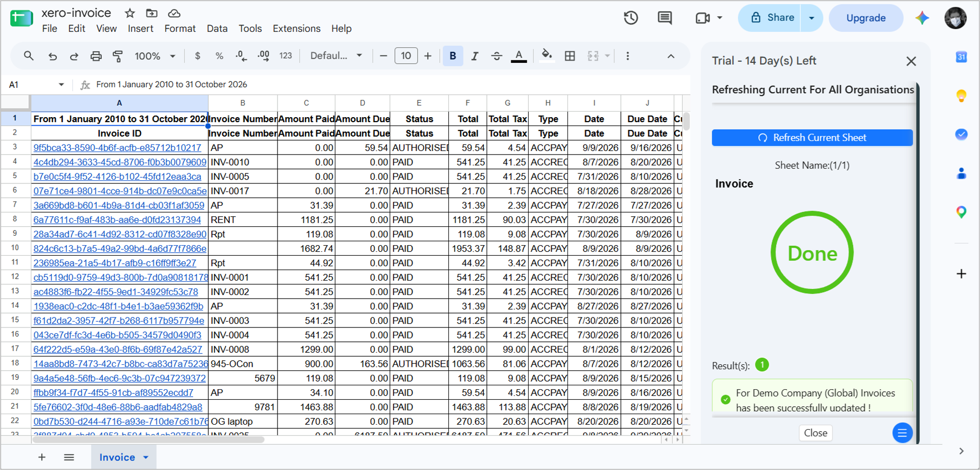The image size is (980, 470).
Task: Open the Default font dropdown
Action: tap(336, 56)
